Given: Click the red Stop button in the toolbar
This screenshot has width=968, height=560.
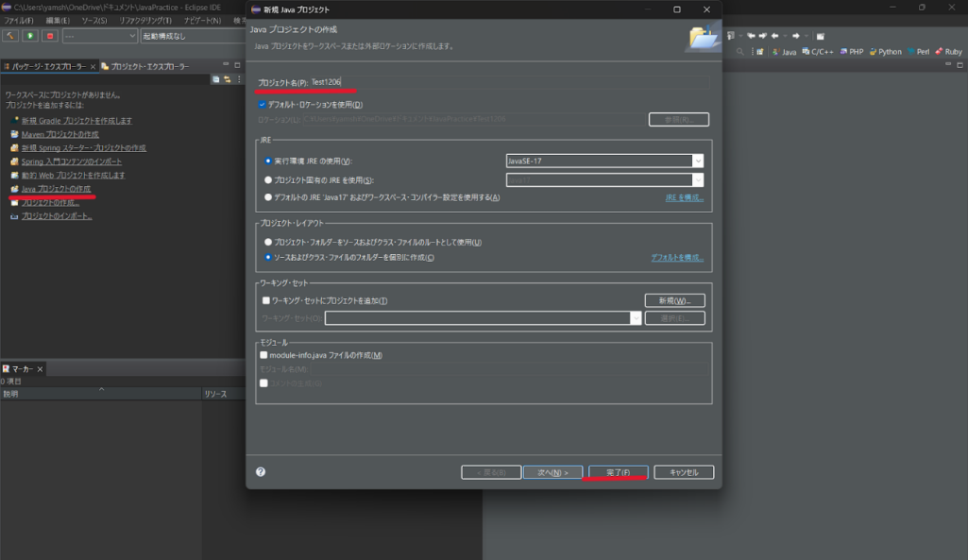Looking at the screenshot, I should 50,36.
